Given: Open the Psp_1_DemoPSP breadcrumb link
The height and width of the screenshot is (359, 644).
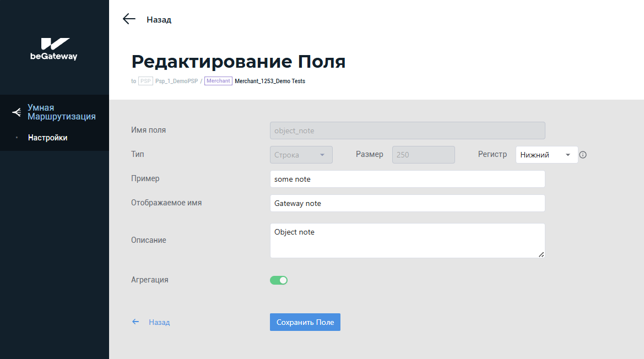Looking at the screenshot, I should click(176, 81).
